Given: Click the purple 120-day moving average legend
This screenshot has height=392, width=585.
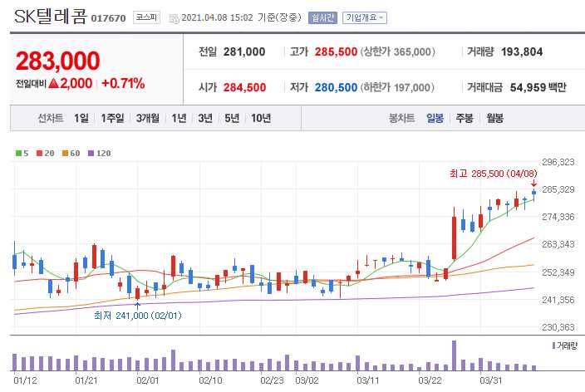Looking at the screenshot, I should coord(99,154).
